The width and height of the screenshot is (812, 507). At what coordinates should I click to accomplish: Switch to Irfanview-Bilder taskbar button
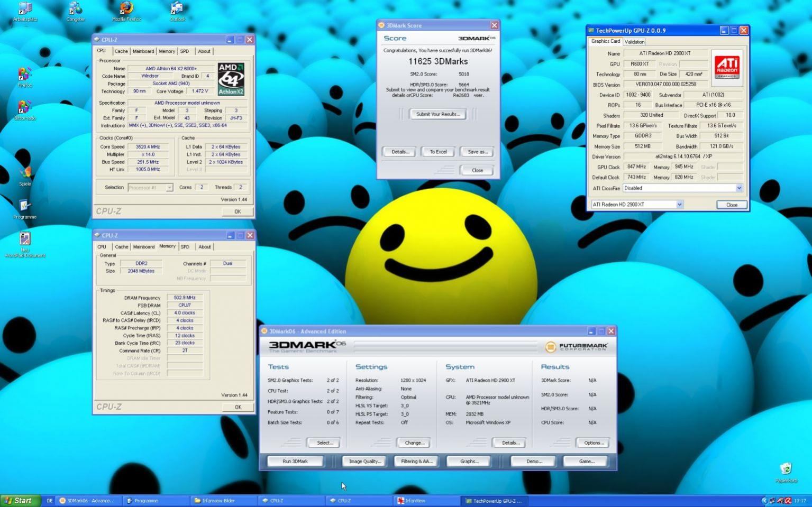coord(223,501)
